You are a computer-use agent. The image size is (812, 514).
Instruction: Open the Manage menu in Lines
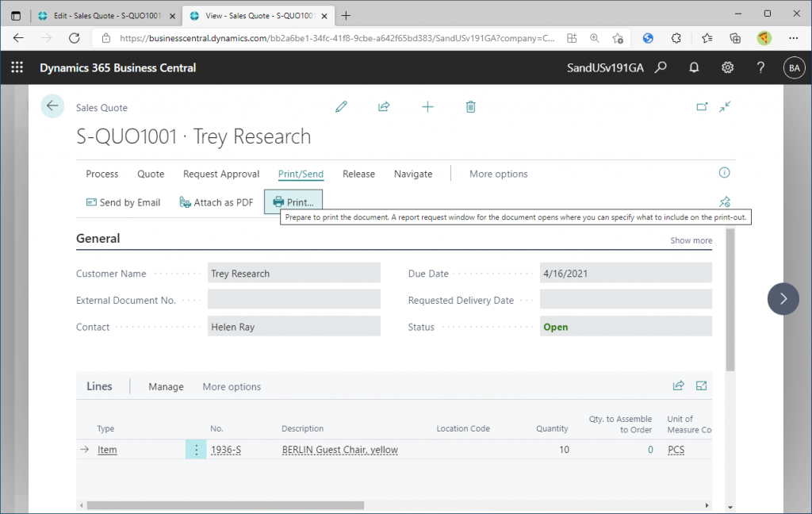tap(166, 386)
